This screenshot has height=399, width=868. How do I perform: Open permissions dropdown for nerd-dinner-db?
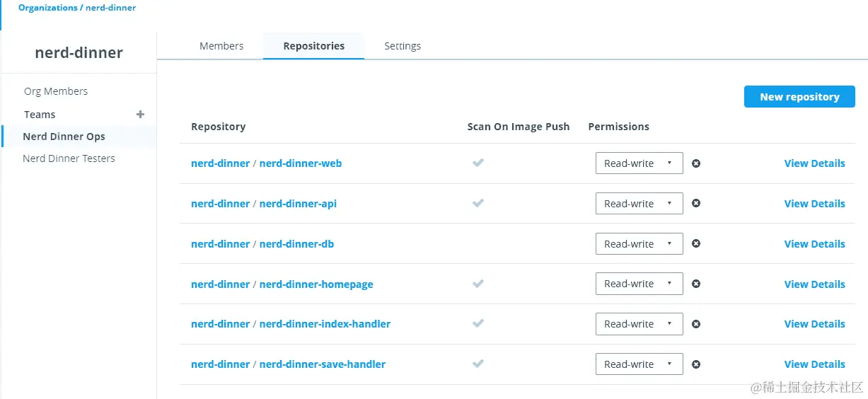tap(639, 244)
